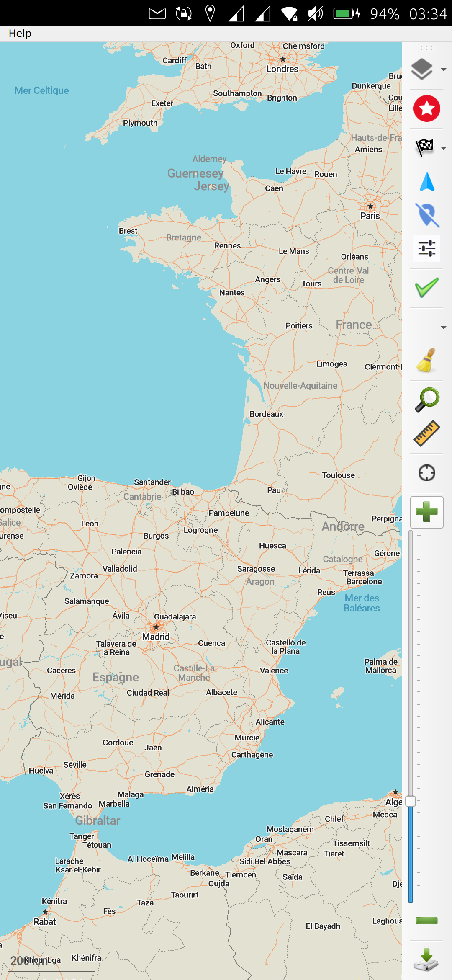The width and height of the screenshot is (452, 980).
Task: Tap the blue navigation arrow icon
Action: [427, 182]
